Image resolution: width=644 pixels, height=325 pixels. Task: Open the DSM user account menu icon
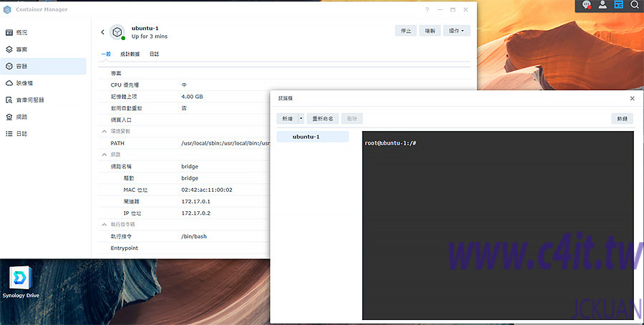(x=602, y=5)
